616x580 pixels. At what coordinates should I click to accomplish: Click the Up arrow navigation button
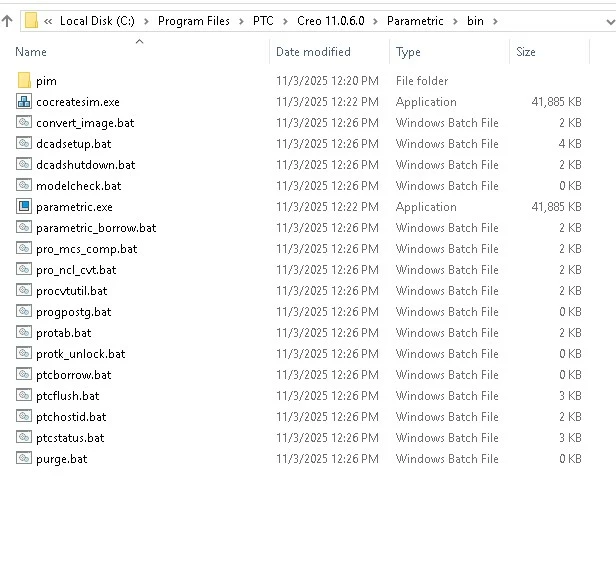[x=7, y=21]
